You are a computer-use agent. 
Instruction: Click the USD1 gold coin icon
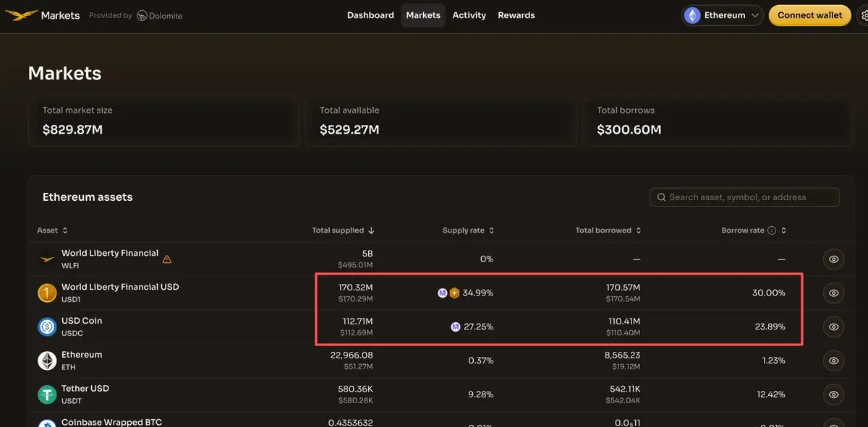[47, 293]
